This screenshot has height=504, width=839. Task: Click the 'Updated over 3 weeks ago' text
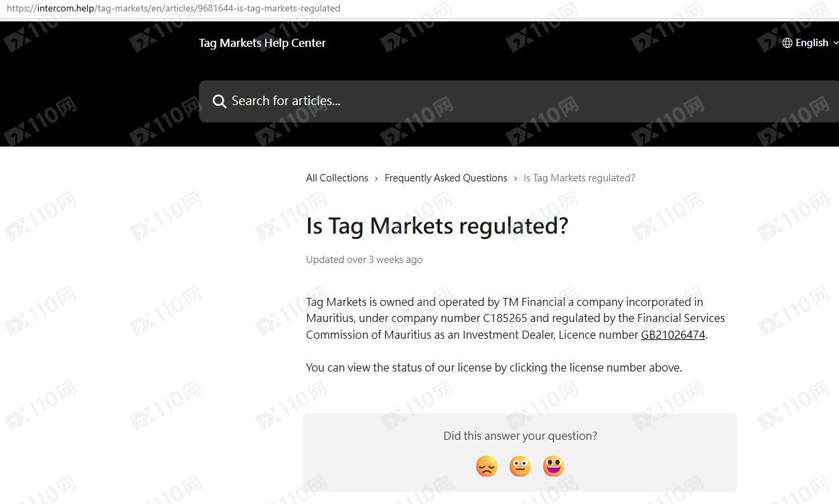point(364,260)
